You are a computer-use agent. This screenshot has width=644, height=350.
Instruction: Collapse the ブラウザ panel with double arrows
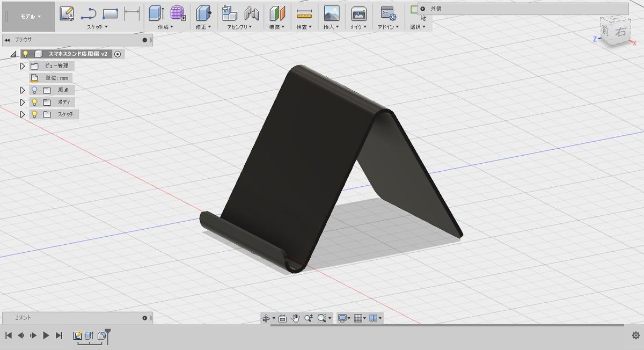[8, 40]
